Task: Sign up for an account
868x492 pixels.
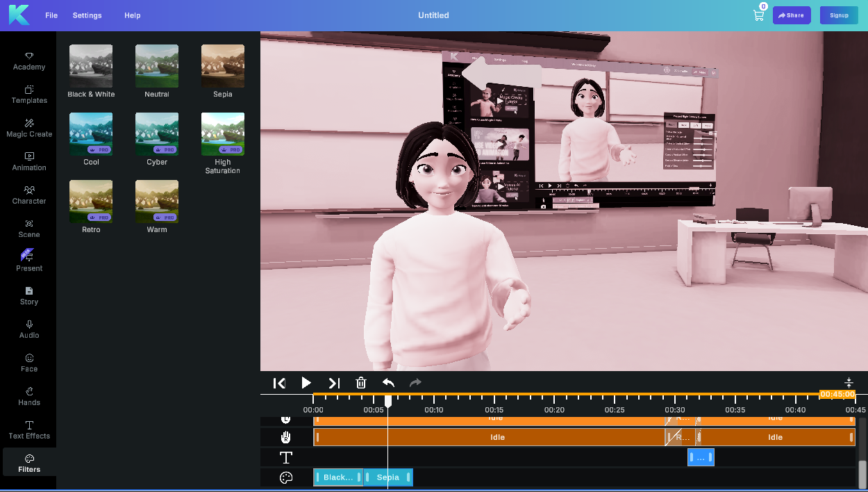Action: 839,15
